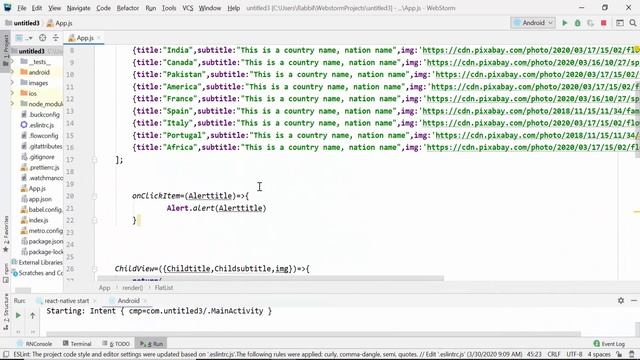
Task: Open the Android run configuration dropdown
Action: tap(533, 23)
